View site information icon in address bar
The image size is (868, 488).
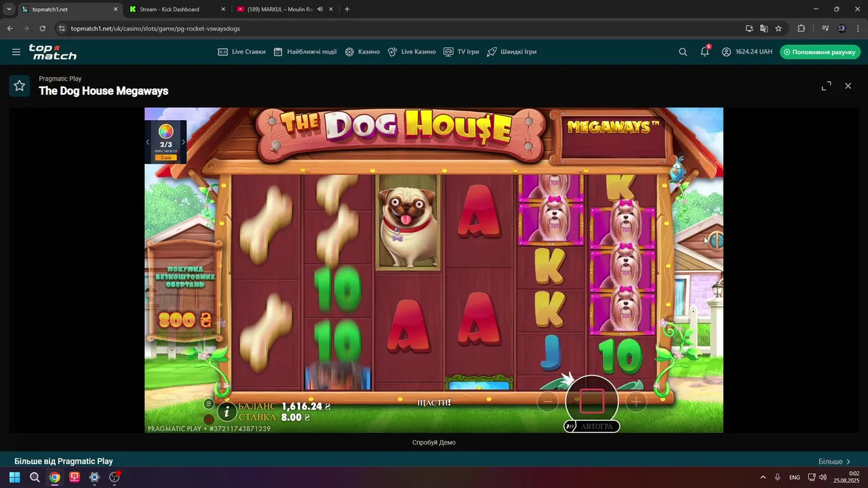click(x=62, y=28)
